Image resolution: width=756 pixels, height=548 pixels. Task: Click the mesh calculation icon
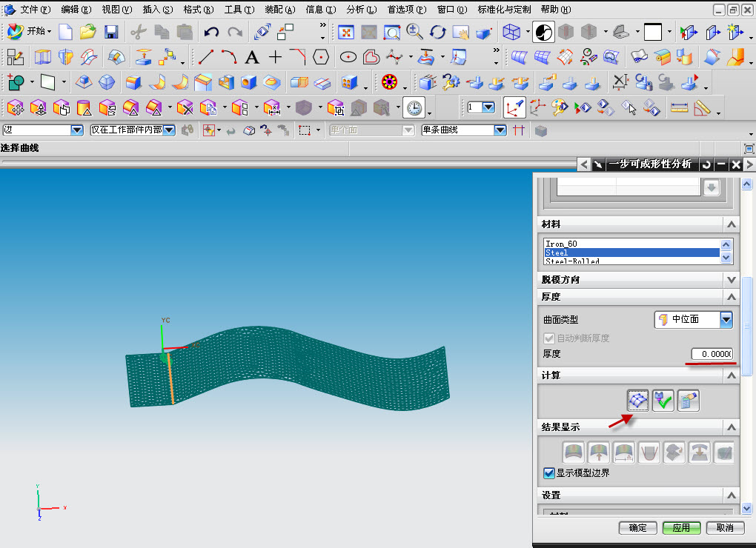638,401
